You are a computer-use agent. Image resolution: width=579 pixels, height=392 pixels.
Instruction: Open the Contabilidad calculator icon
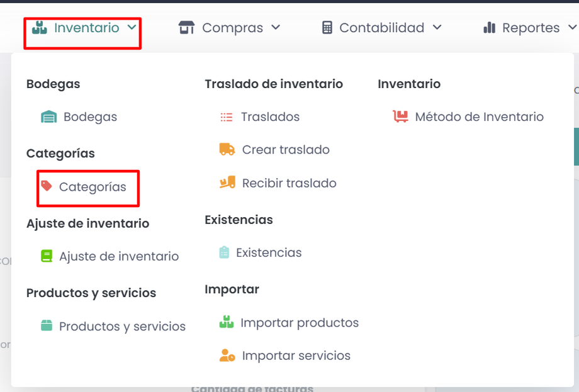click(327, 28)
